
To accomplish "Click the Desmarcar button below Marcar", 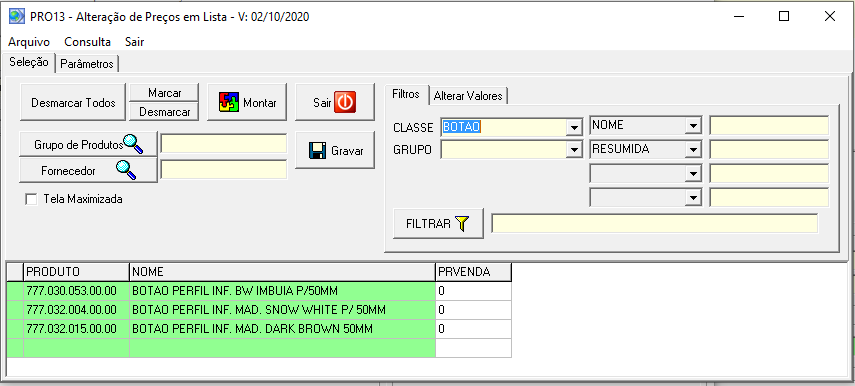I will point(164,112).
